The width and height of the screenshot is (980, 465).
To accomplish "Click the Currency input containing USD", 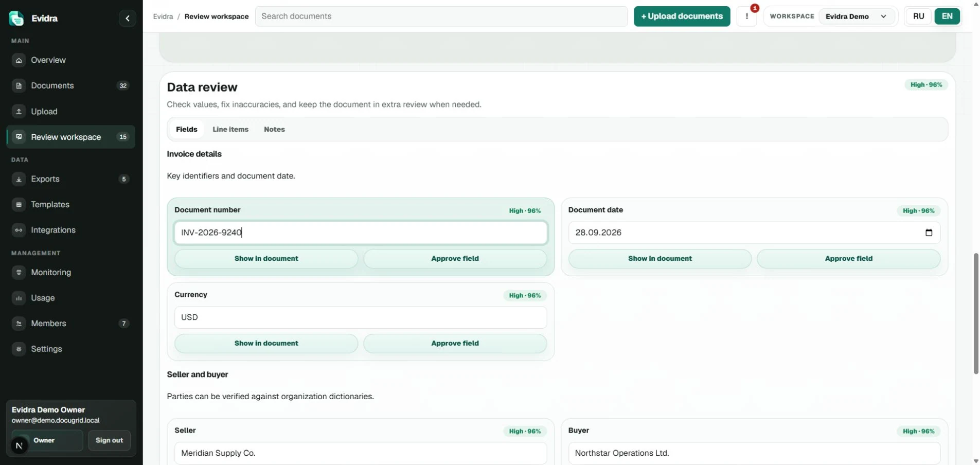I will pos(361,317).
